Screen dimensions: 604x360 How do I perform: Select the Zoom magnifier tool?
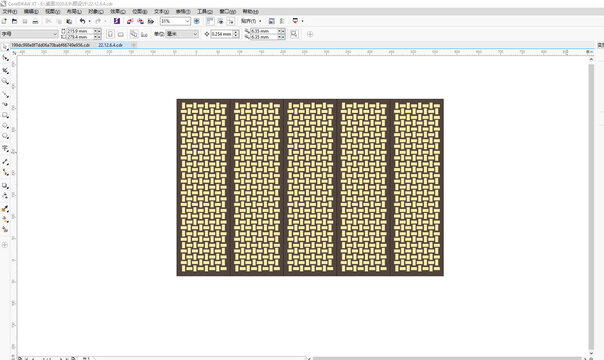pos(5,81)
